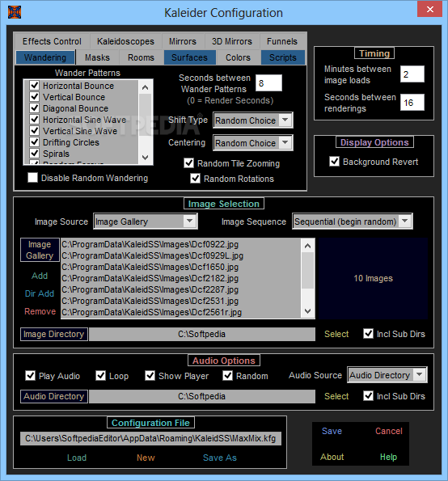Click Add to add gallery image
448x481 pixels.
pyautogui.click(x=40, y=276)
